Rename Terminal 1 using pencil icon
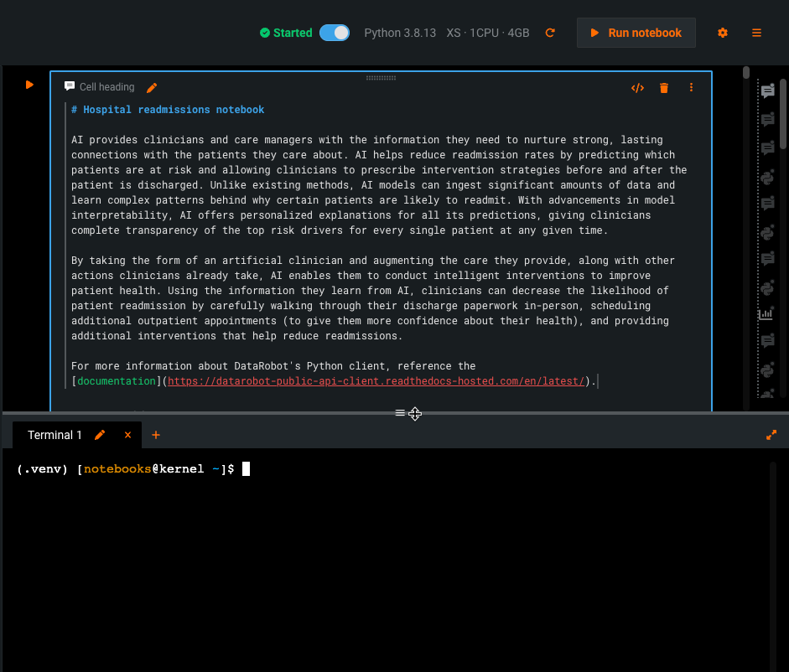Image resolution: width=789 pixels, height=672 pixels. pyautogui.click(x=101, y=435)
